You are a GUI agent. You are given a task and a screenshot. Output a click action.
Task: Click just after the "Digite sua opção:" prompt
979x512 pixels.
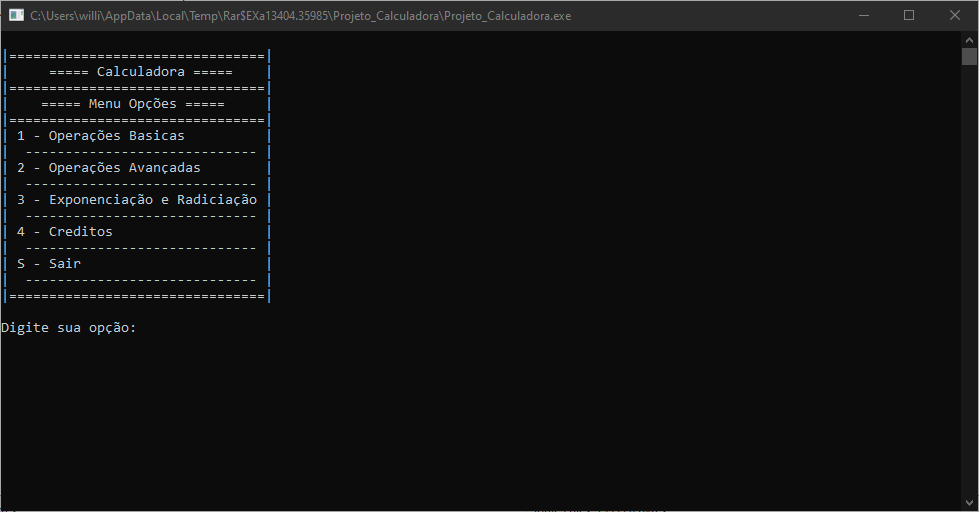click(x=144, y=328)
